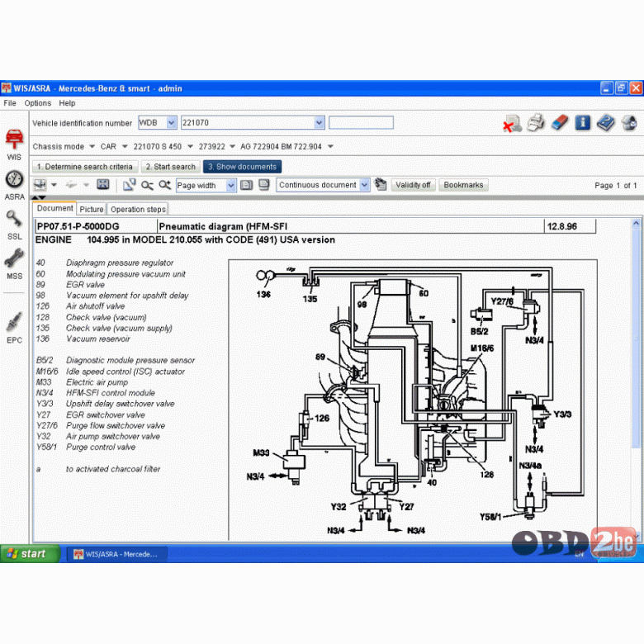Open the Bookmarks button
The width and height of the screenshot is (644, 644).
click(x=463, y=185)
